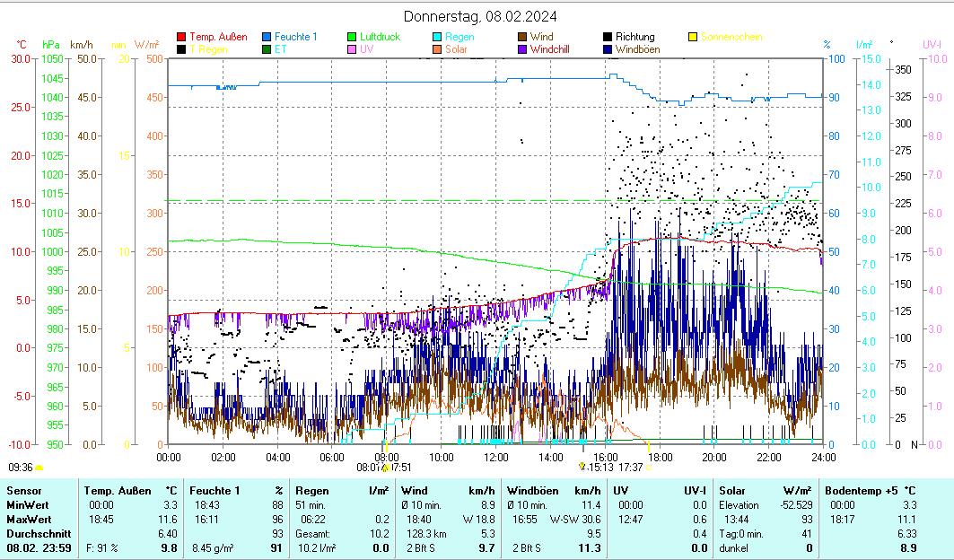Click the yellow Sonnenschein legend marker
This screenshot has width=954, height=560.
click(693, 37)
